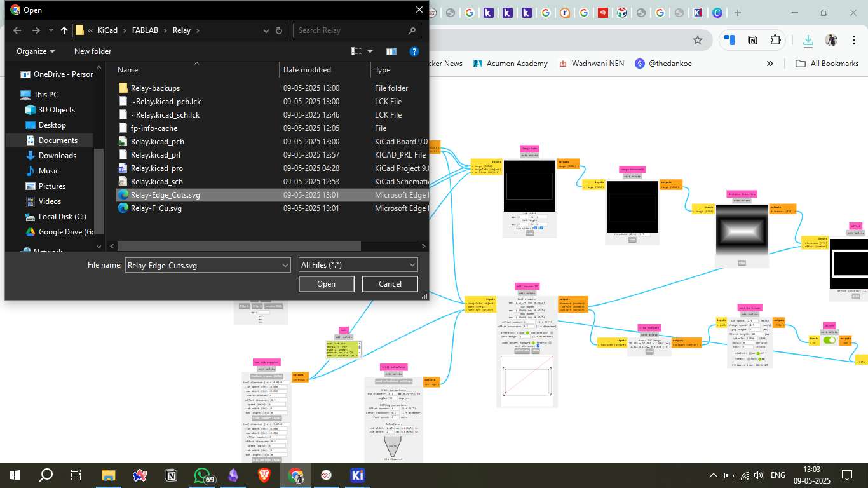Click the File name input field
The width and height of the screenshot is (868, 488).
pos(202,265)
